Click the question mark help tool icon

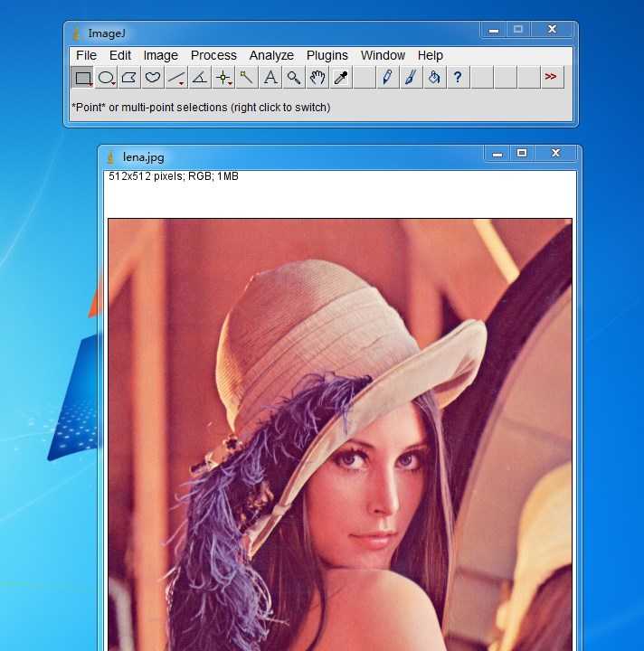click(458, 77)
